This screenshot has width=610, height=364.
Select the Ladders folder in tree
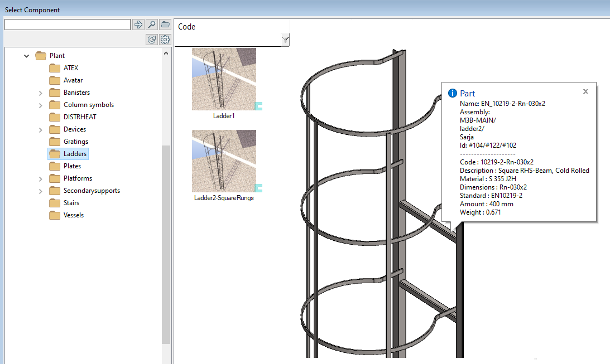click(x=75, y=154)
